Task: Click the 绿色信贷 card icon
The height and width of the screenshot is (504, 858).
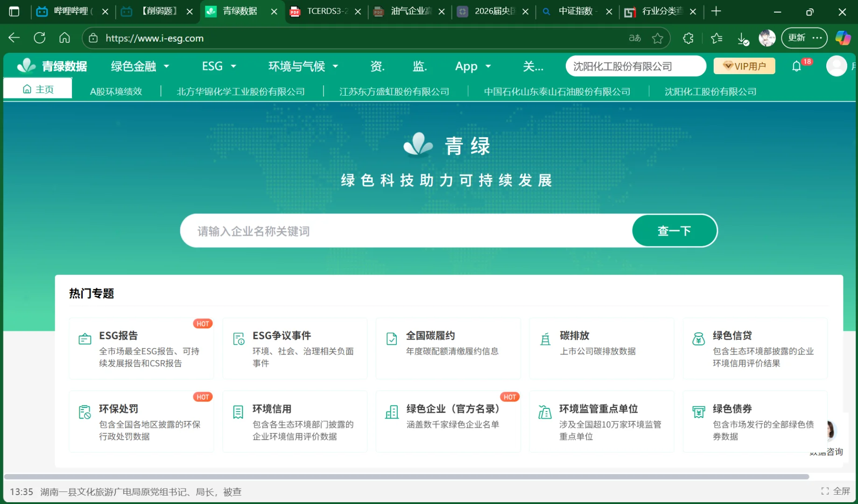Action: [x=698, y=339]
